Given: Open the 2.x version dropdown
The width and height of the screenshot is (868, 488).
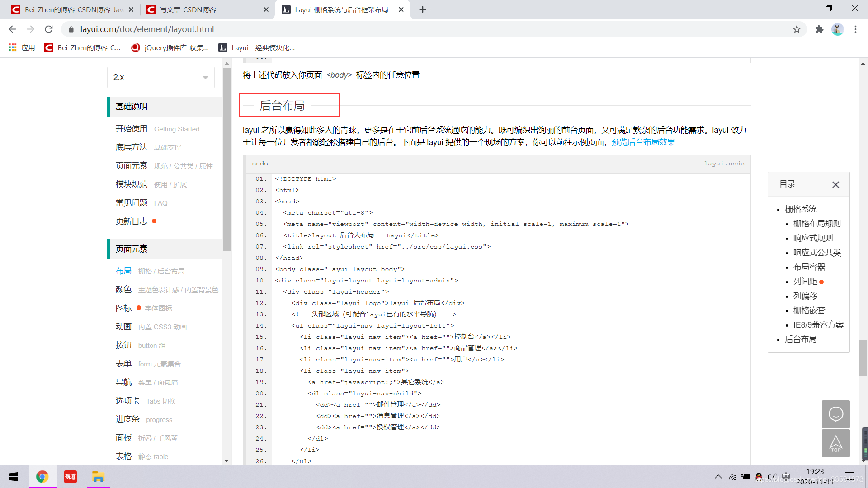Looking at the screenshot, I should point(160,77).
